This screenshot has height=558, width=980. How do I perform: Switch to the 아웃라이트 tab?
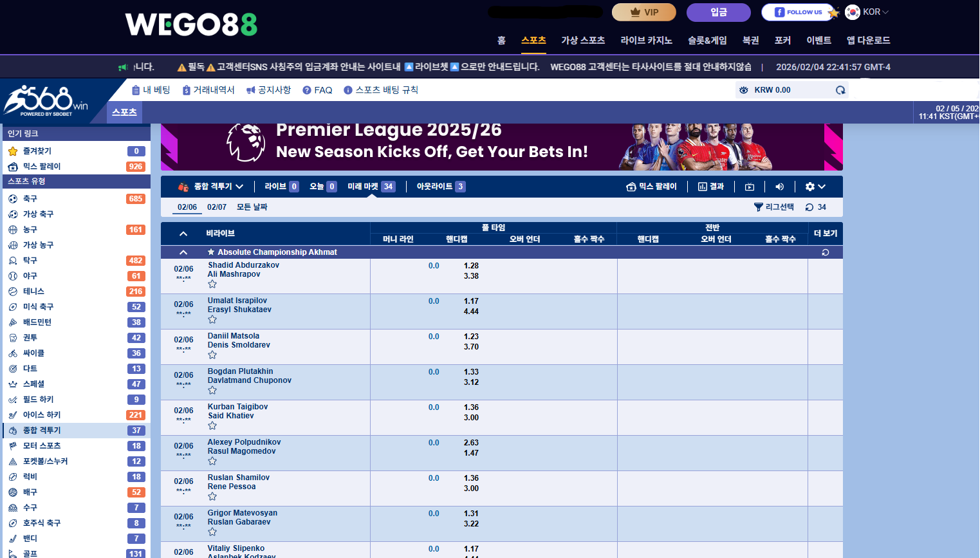tap(440, 187)
